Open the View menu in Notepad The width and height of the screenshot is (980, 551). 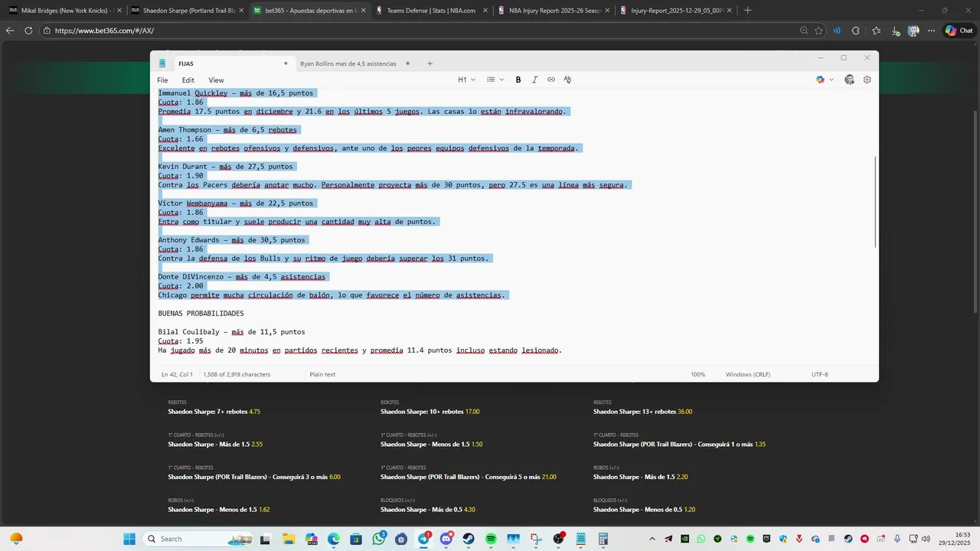[x=217, y=80]
